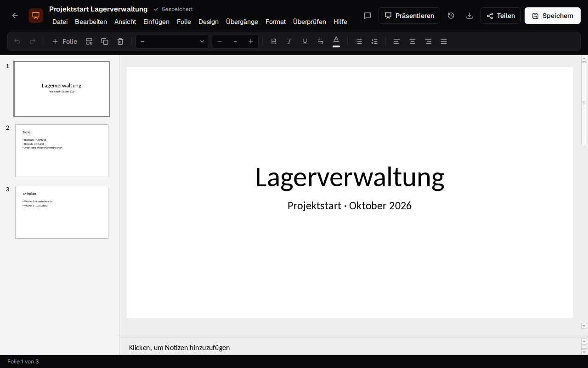Viewport: 588px width, 368px height.
Task: Click the back arrow icon
Action: pos(15,16)
